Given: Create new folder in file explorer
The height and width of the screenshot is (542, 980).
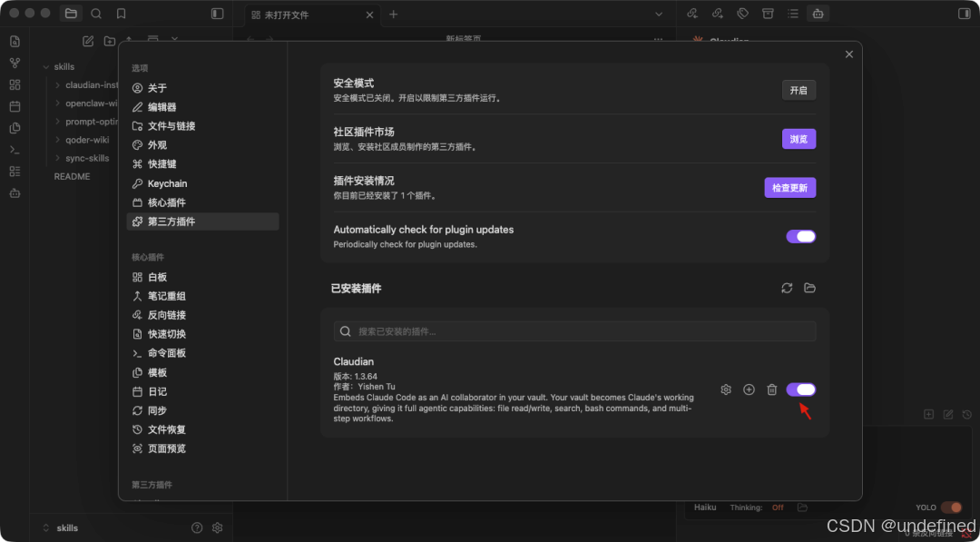Looking at the screenshot, I should tap(110, 41).
